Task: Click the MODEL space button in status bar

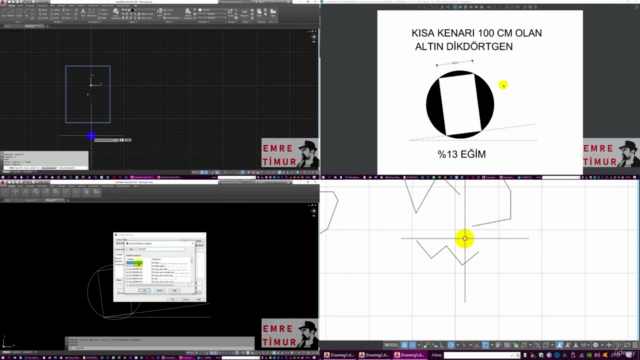Action: 391,345
